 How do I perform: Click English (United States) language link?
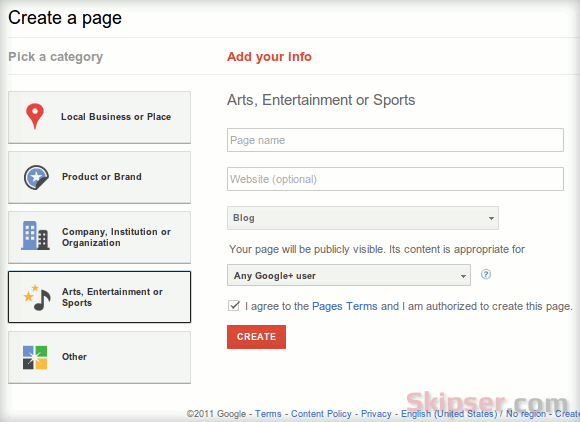click(449, 413)
